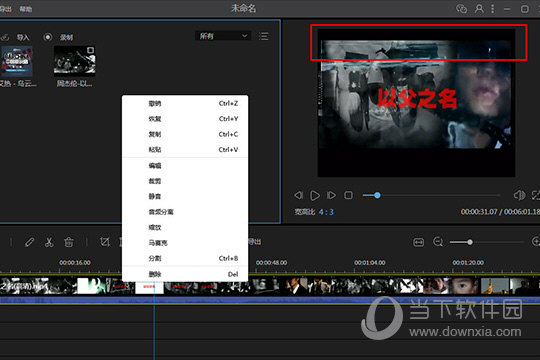Click the fullscreen preview icon

point(536,195)
